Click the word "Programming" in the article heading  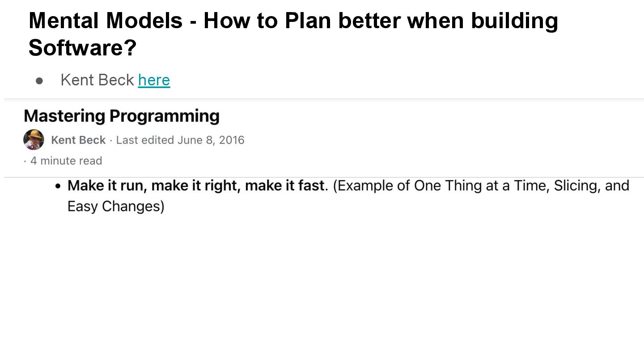[x=164, y=116]
